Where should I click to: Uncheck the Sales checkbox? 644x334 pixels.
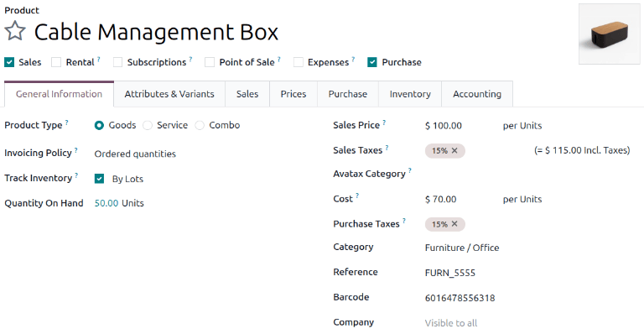tap(9, 62)
